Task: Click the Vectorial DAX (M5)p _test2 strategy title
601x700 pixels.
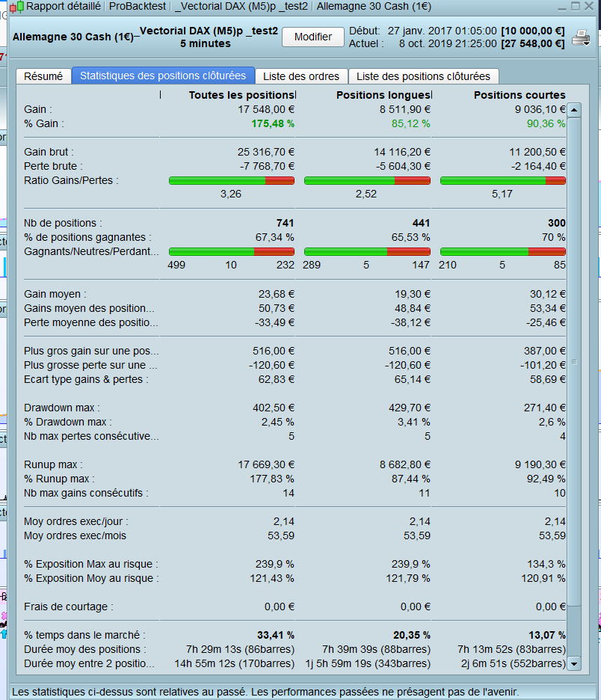Action: click(x=209, y=31)
